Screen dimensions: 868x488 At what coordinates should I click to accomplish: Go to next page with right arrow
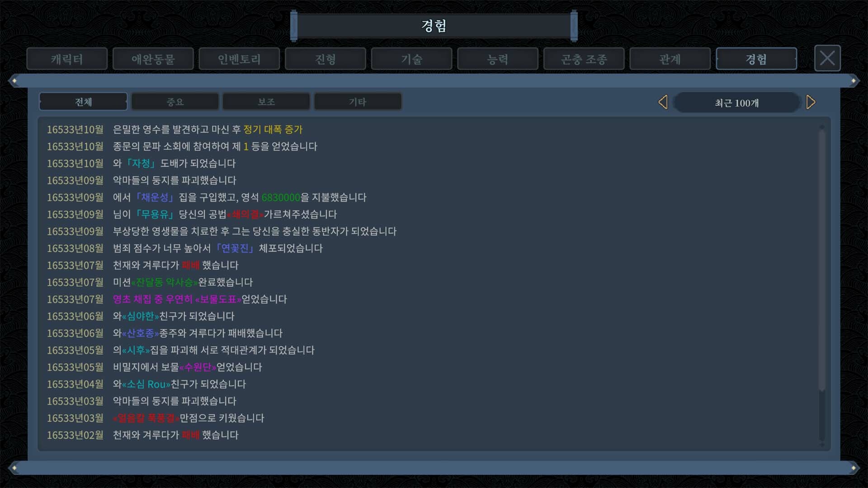pyautogui.click(x=811, y=102)
